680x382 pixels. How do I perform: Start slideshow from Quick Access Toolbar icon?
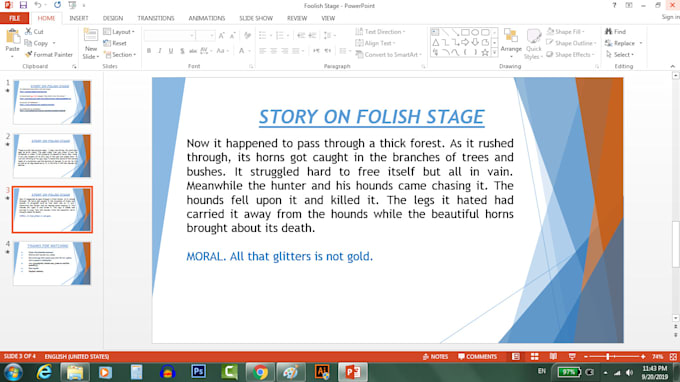[x=72, y=5]
